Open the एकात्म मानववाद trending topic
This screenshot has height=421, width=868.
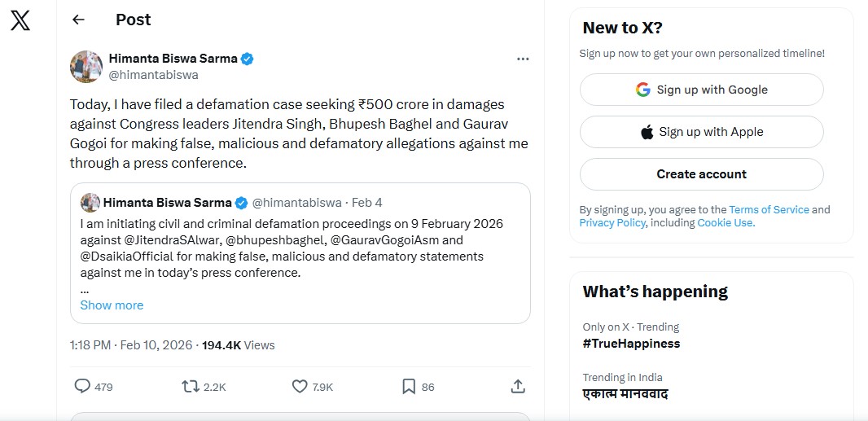coord(625,394)
